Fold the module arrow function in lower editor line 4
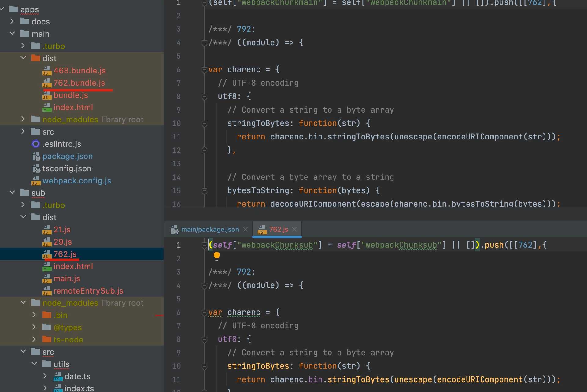587x392 pixels. click(x=205, y=286)
